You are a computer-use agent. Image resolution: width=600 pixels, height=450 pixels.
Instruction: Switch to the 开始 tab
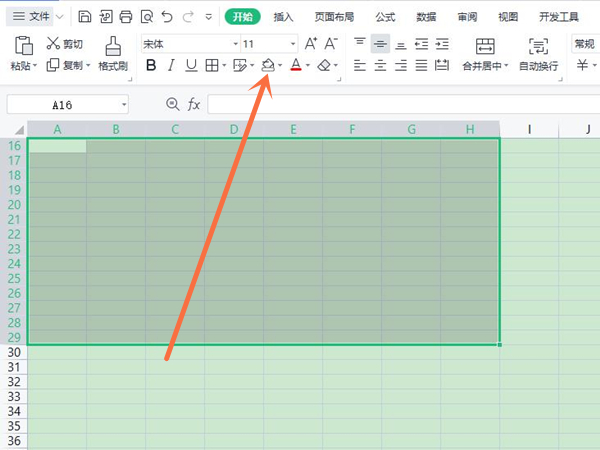243,17
